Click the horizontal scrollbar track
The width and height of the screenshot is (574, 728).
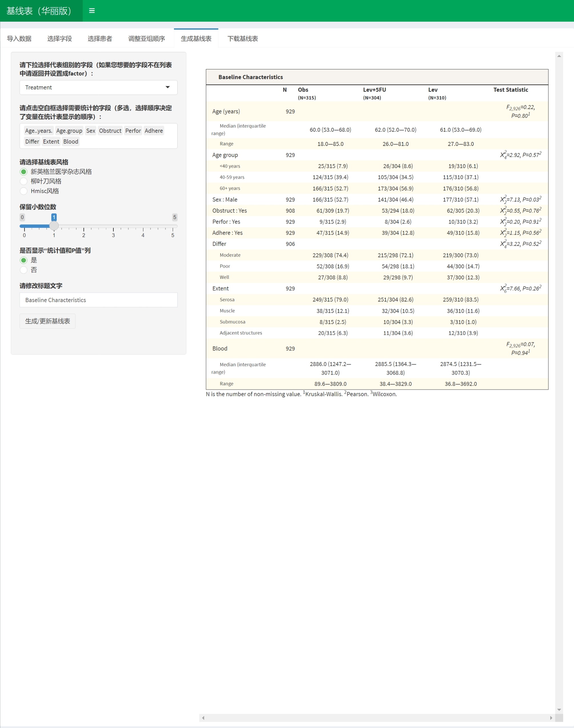[x=376, y=718]
